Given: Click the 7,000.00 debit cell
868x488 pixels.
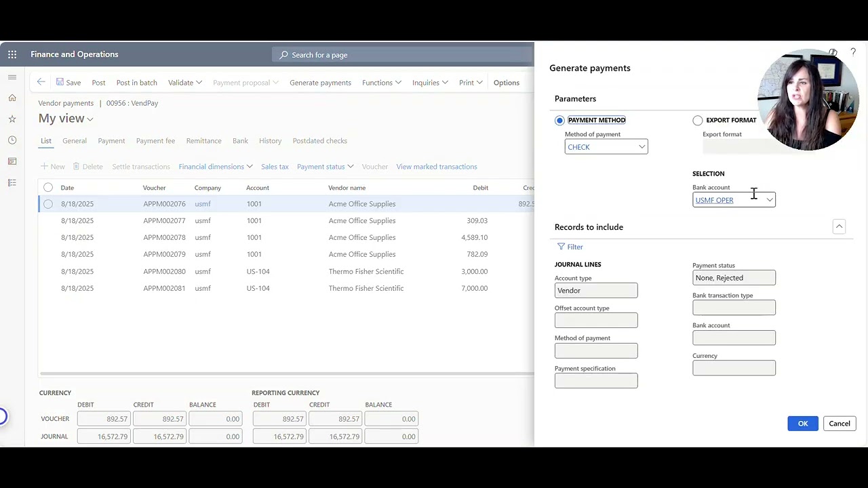Looking at the screenshot, I should pyautogui.click(x=474, y=288).
